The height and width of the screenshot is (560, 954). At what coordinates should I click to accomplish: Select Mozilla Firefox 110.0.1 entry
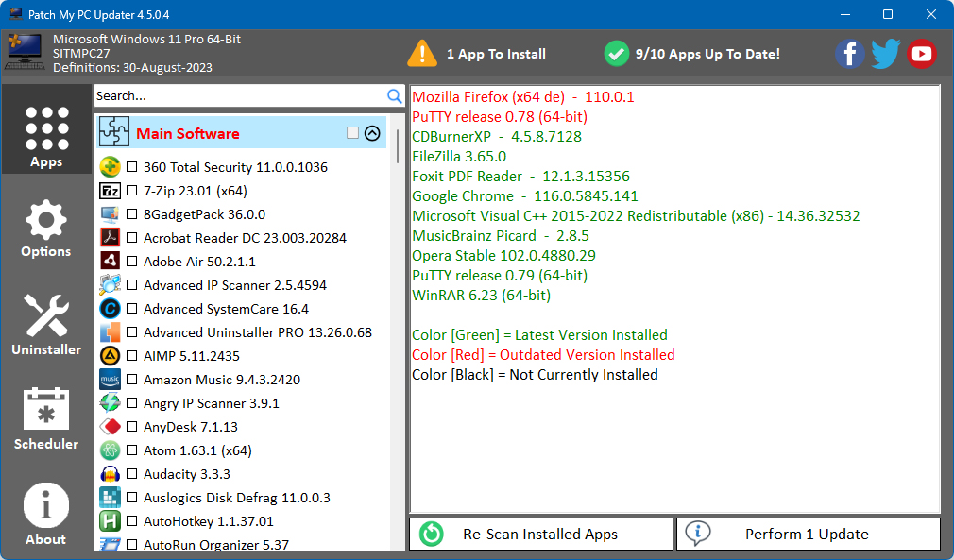pos(522,96)
